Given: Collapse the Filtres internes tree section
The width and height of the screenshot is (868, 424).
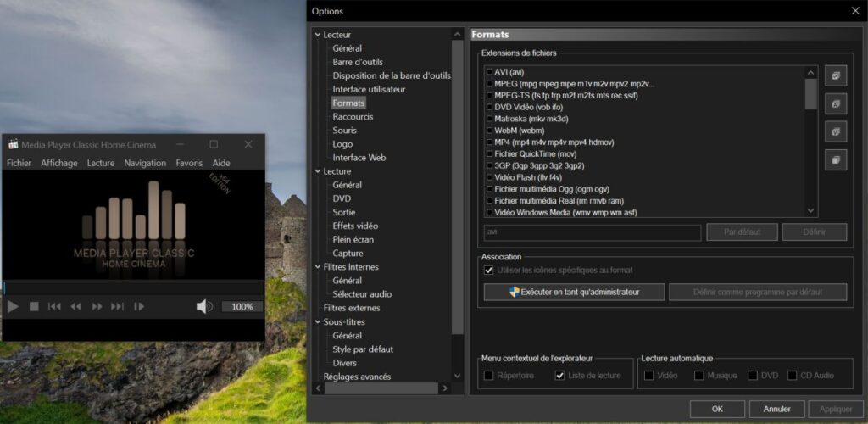Looking at the screenshot, I should 318,267.
